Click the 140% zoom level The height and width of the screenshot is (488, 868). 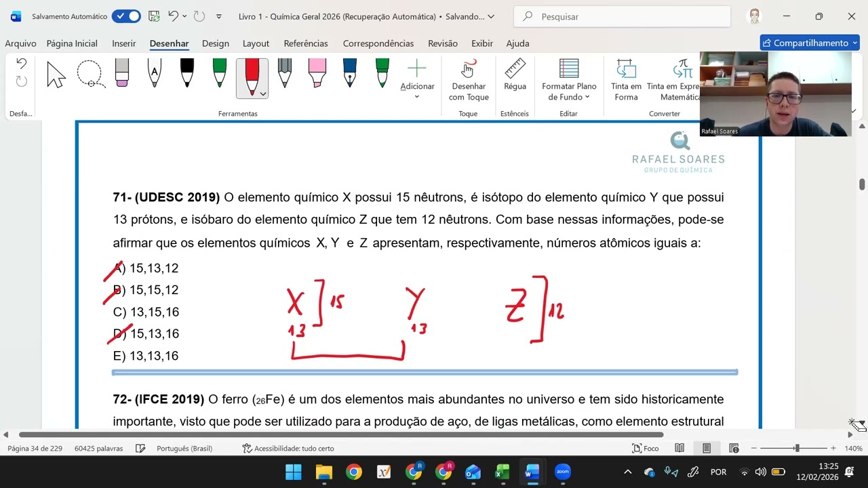tap(853, 449)
